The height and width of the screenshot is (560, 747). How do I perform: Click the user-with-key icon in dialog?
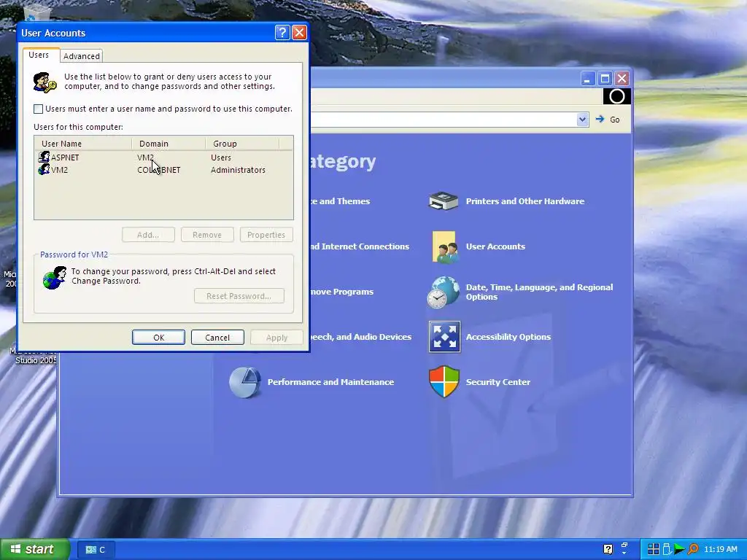(x=44, y=82)
